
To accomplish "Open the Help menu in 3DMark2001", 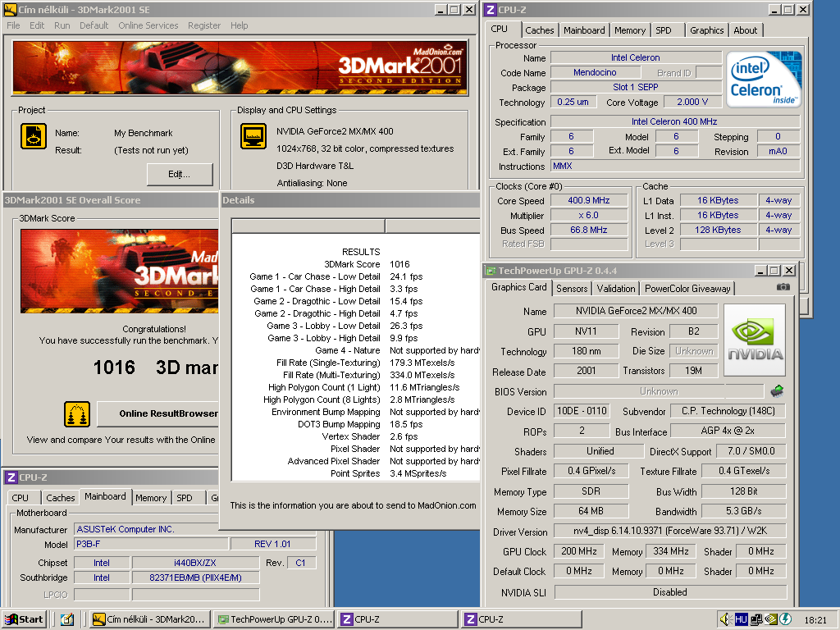I will [x=240, y=25].
